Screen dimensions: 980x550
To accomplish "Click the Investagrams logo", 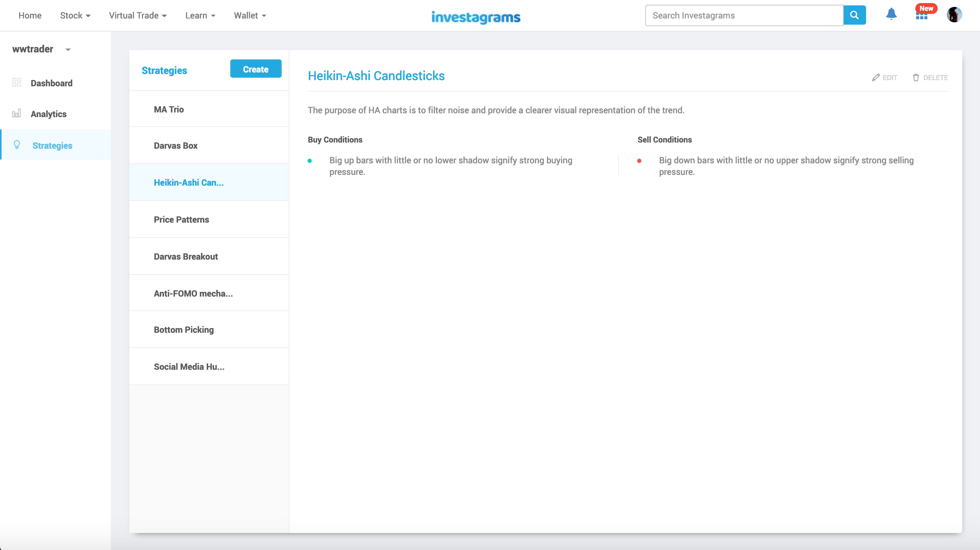I will (476, 17).
